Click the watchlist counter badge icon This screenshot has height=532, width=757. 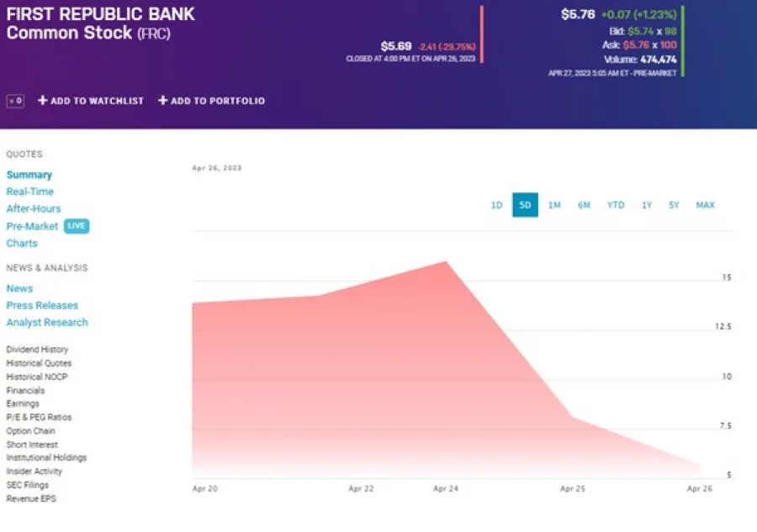click(14, 101)
